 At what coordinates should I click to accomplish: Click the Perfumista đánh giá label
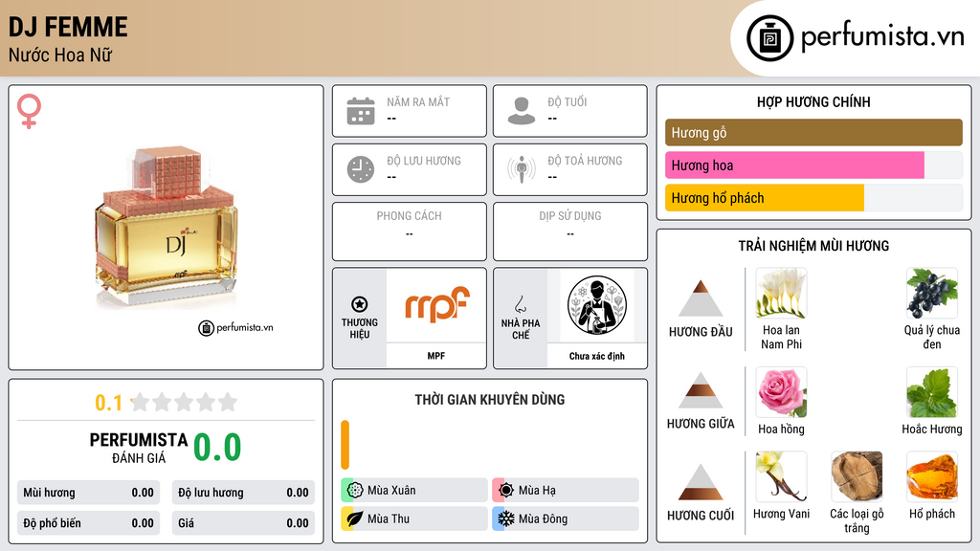tap(139, 448)
